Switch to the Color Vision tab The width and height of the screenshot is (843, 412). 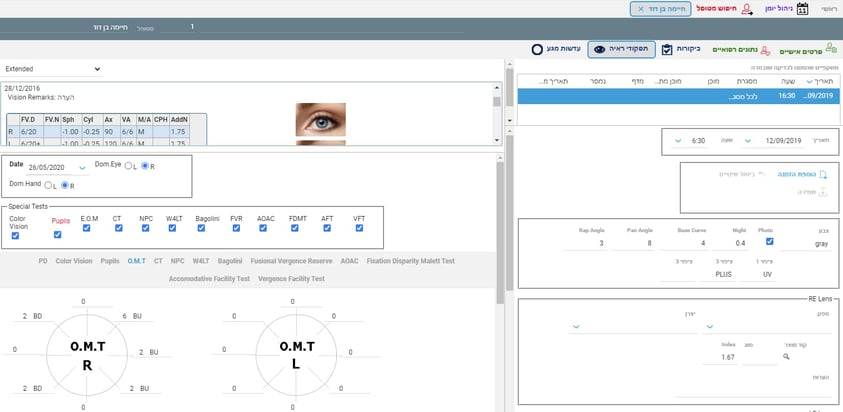pyautogui.click(x=74, y=261)
